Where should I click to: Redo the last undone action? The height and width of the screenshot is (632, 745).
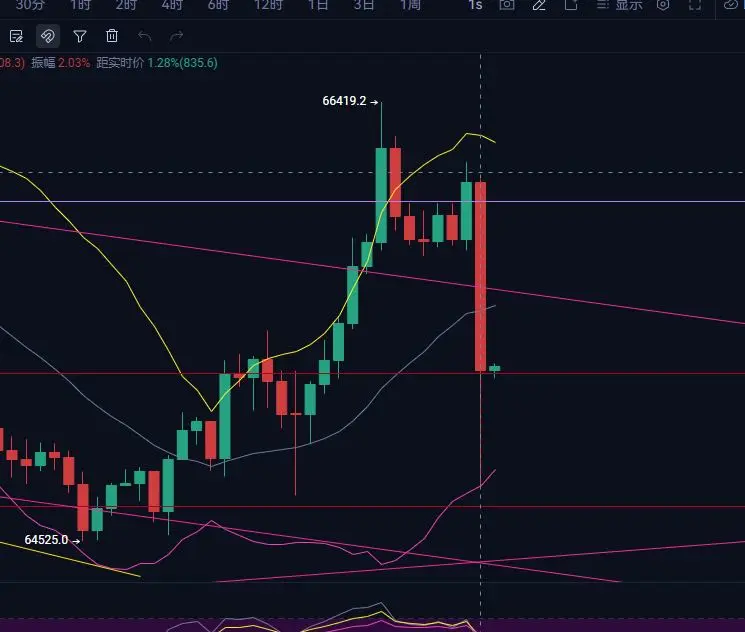click(176, 36)
